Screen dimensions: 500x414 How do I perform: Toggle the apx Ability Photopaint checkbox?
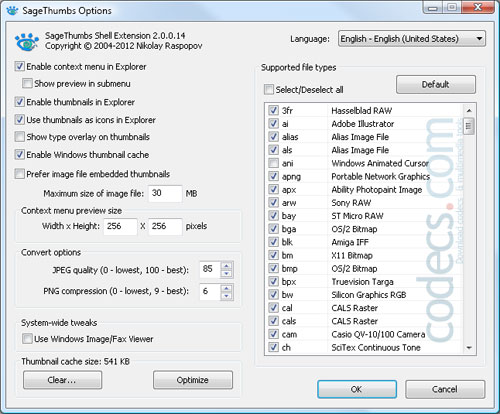click(x=273, y=189)
